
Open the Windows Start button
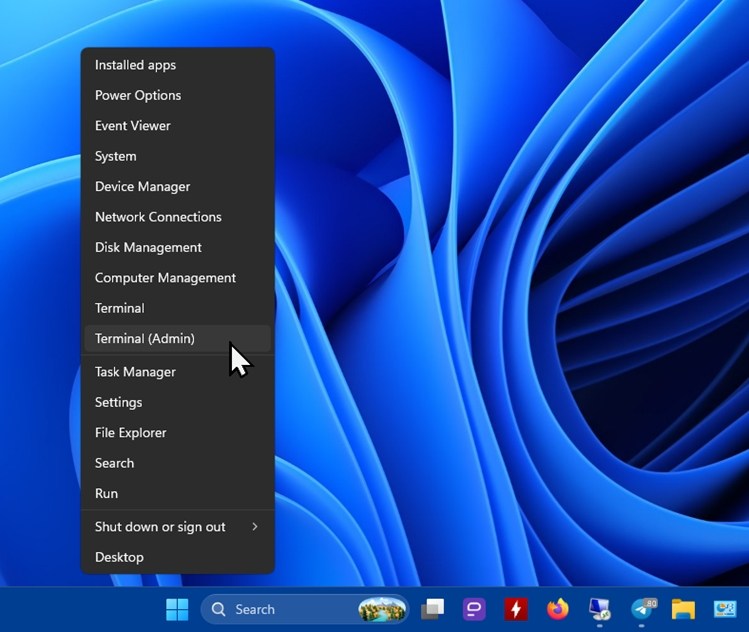(x=177, y=609)
